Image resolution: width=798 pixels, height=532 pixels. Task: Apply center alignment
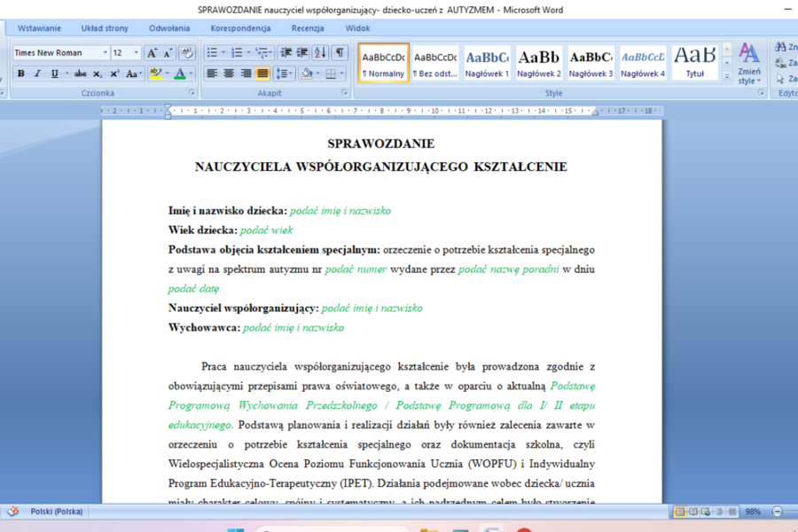[x=229, y=74]
